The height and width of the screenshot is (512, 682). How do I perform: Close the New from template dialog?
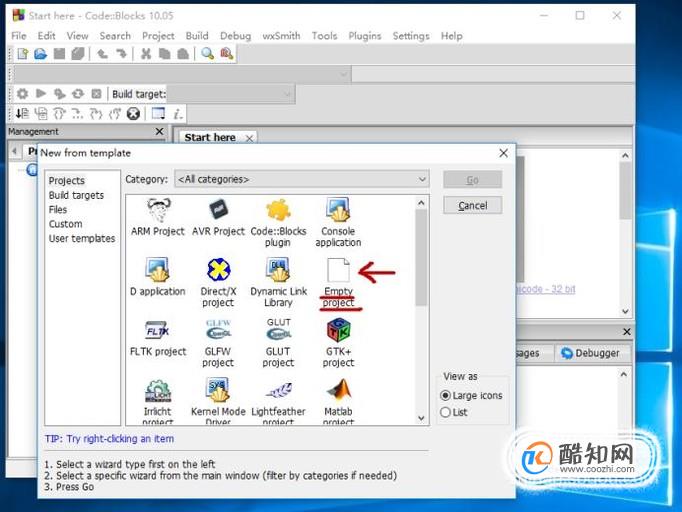[503, 153]
